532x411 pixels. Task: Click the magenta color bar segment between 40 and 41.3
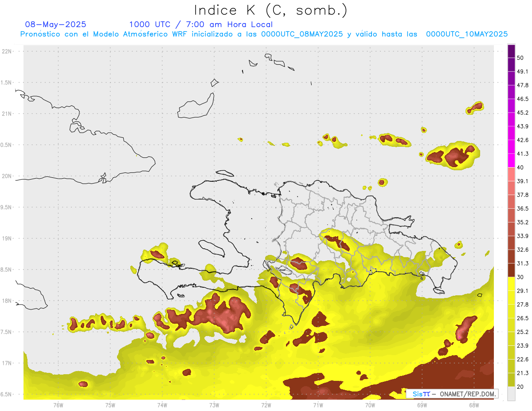pos(511,160)
